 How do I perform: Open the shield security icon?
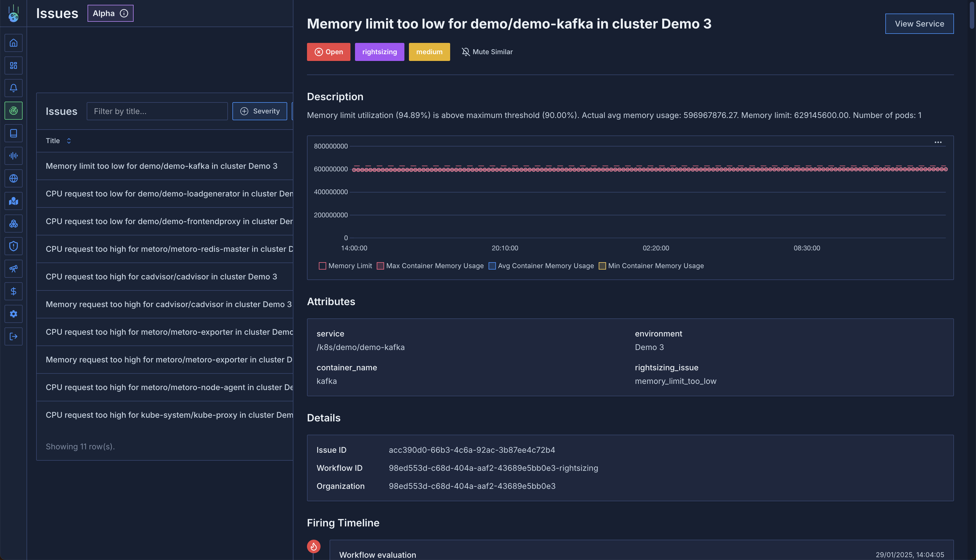pos(14,246)
